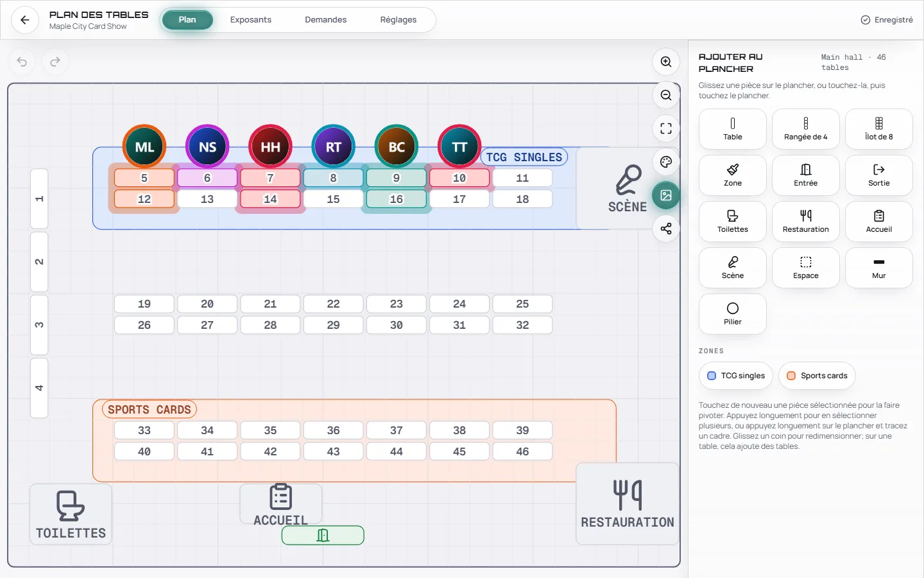Select the ML exhibitor badge
The image size is (924, 578).
coord(144,146)
